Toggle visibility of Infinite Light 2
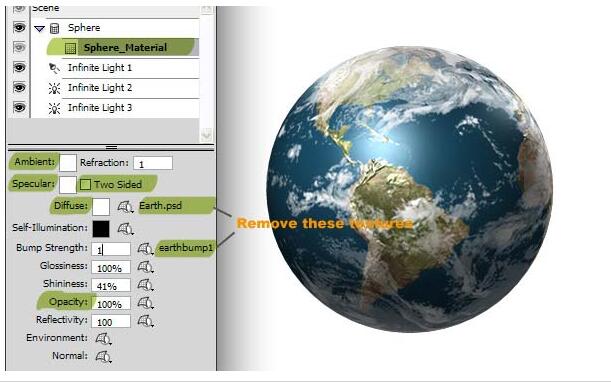This screenshot has height=382, width=611. (x=19, y=87)
